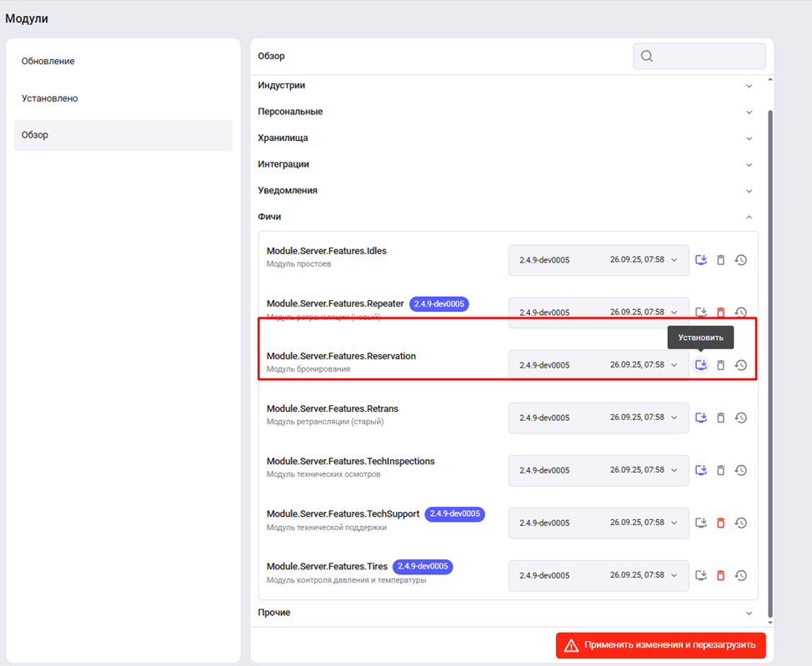
Task: Collapse the Фичи section
Action: pos(749,217)
